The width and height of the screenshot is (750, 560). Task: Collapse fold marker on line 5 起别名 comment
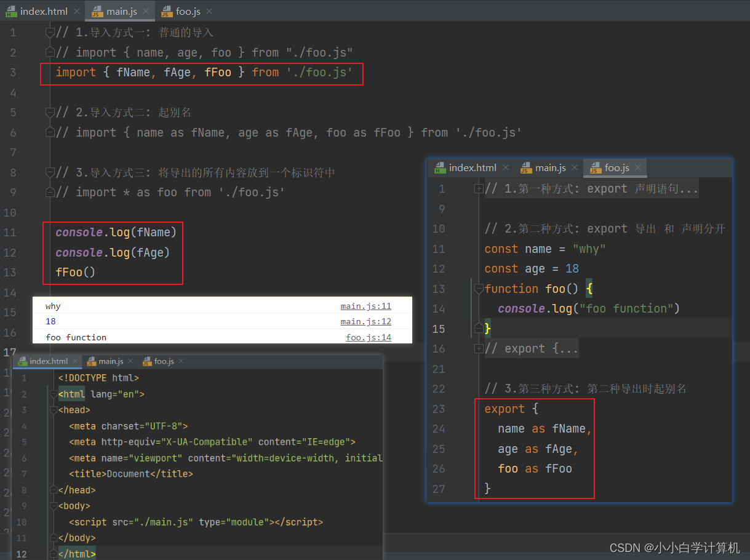(50, 113)
